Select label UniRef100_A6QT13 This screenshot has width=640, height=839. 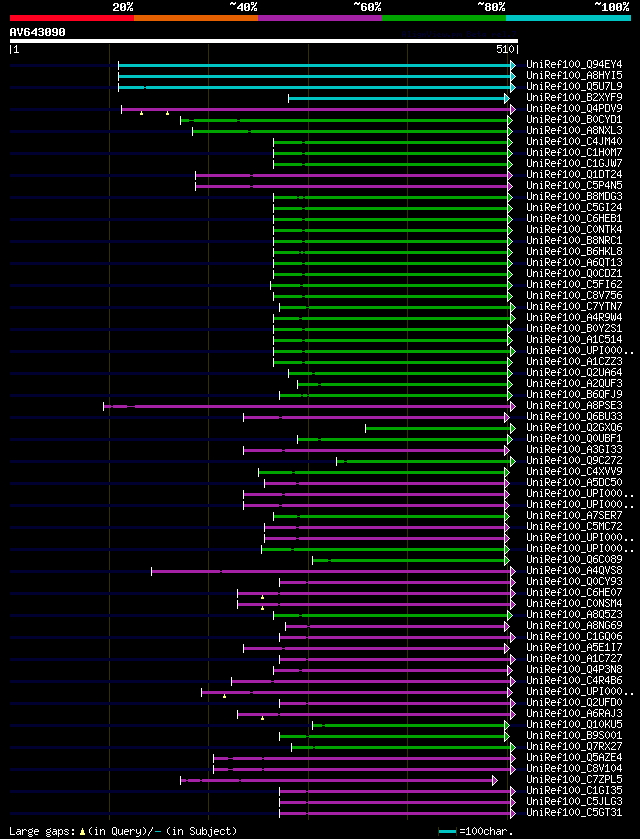574,263
